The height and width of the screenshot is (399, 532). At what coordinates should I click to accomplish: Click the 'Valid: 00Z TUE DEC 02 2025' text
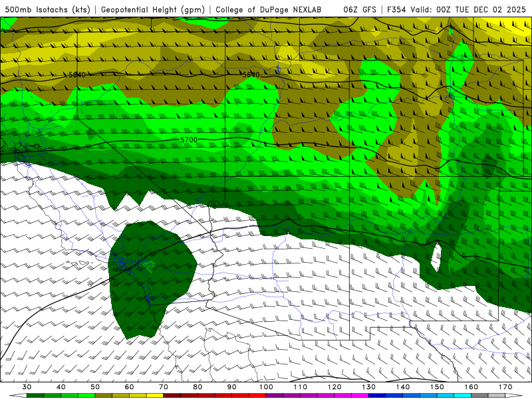[468, 9]
